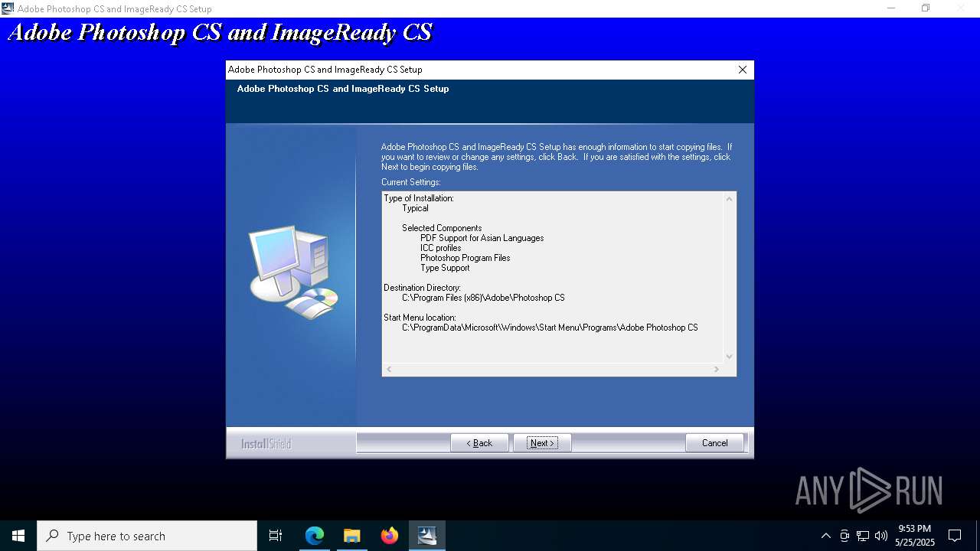980x551 pixels.
Task: Launch Firefox from the taskbar
Action: click(390, 536)
